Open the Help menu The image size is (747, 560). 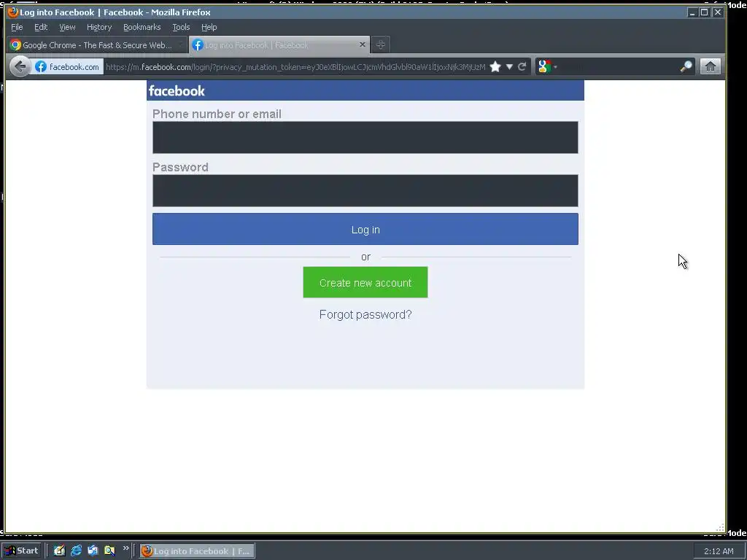coord(209,27)
